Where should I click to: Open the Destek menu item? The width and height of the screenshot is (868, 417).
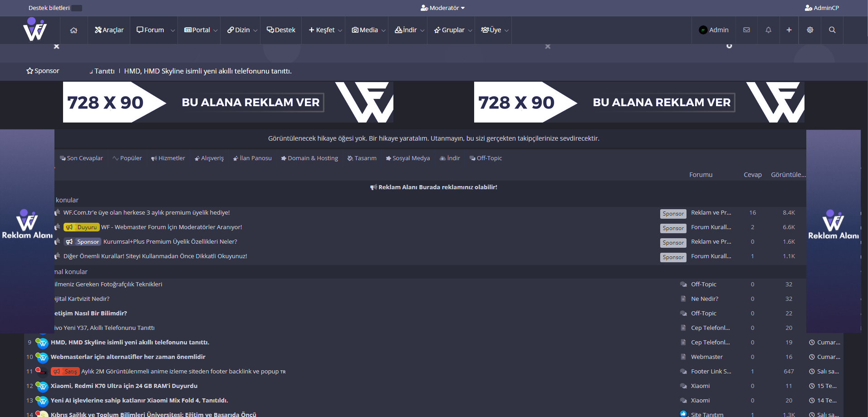coord(281,30)
